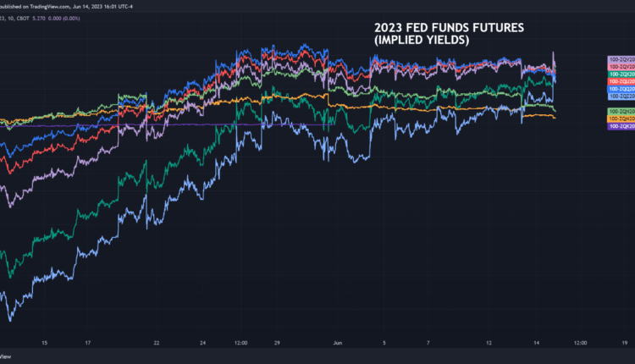Select the '22' date axis marker
This screenshot has width=635, height=364.
point(157,343)
